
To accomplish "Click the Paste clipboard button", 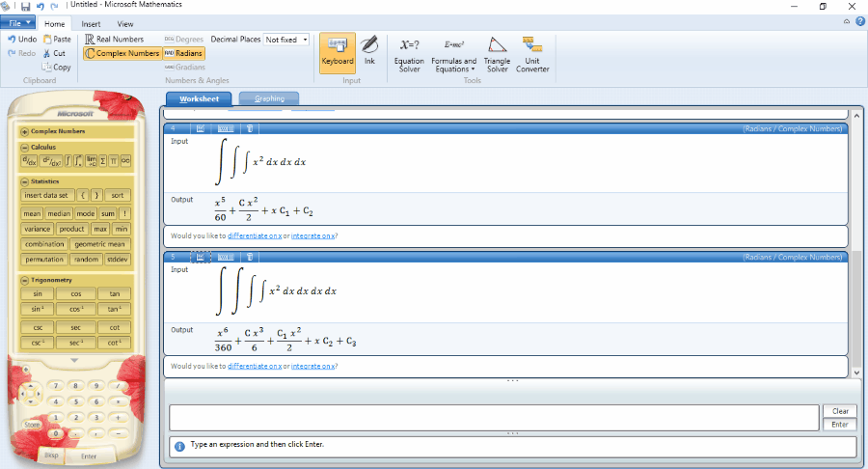I will 57,40.
